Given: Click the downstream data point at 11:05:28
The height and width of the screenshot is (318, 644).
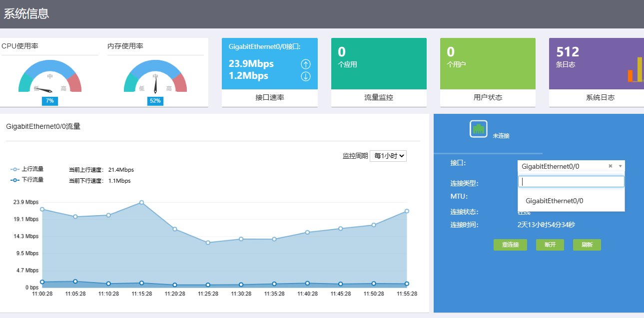Looking at the screenshot, I should 75,282.
